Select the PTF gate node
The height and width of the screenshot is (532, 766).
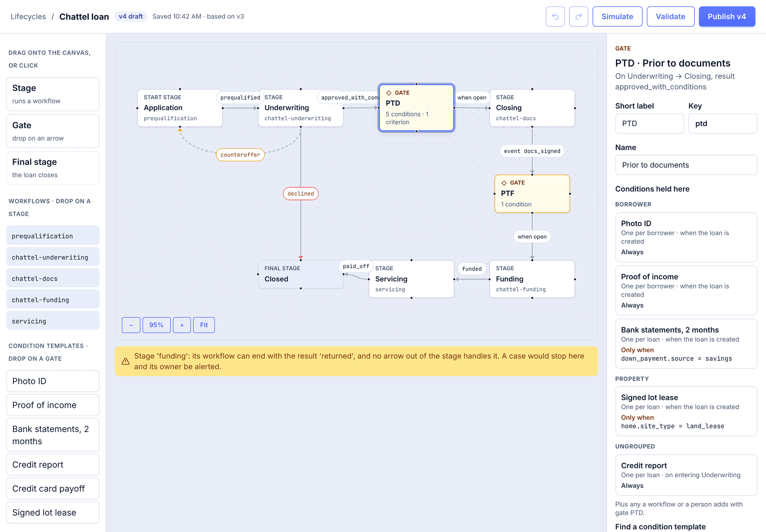point(532,194)
